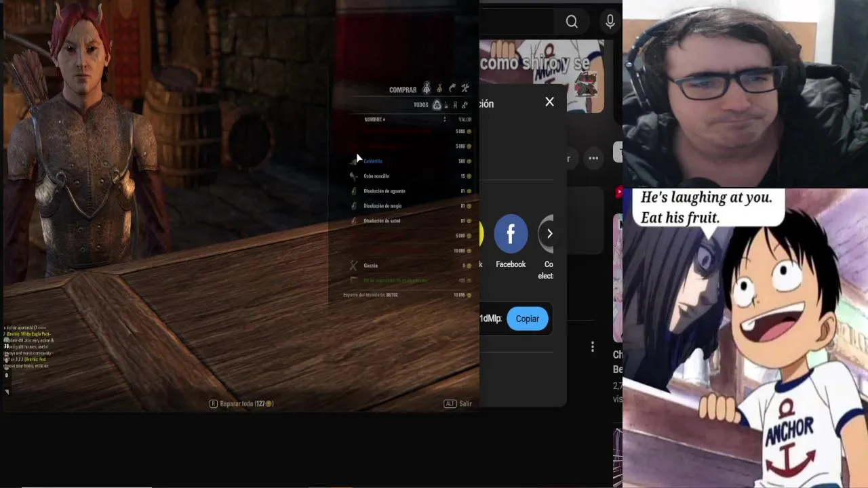Open the repair tools tab icon
The image size is (868, 488).
tap(465, 88)
